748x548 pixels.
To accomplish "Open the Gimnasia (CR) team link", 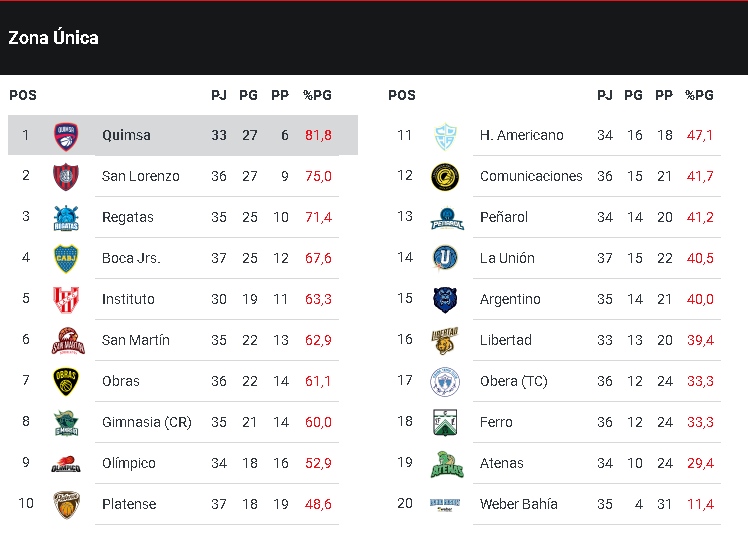I will coord(147,422).
